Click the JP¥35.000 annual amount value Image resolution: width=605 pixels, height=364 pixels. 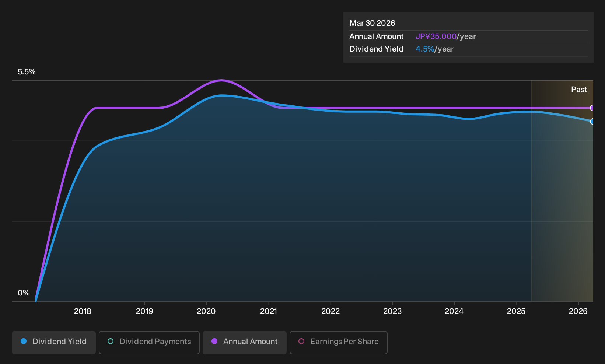(436, 36)
